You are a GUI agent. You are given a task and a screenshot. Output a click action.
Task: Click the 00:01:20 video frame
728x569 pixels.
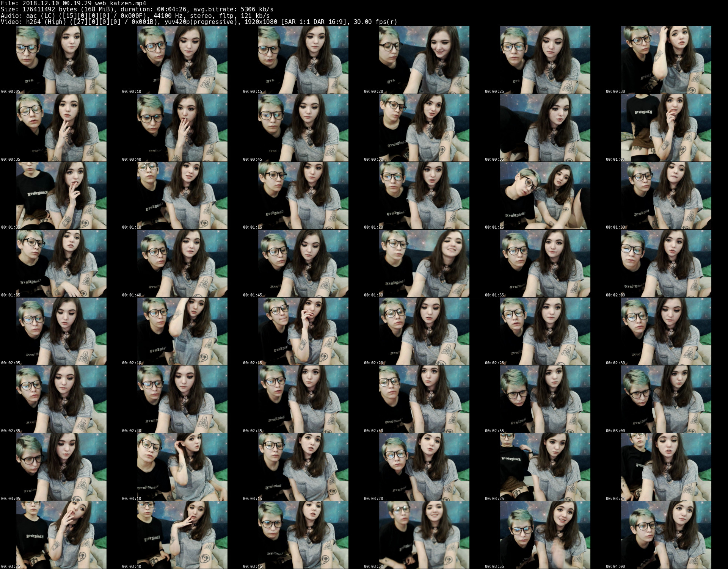pyautogui.click(x=424, y=196)
